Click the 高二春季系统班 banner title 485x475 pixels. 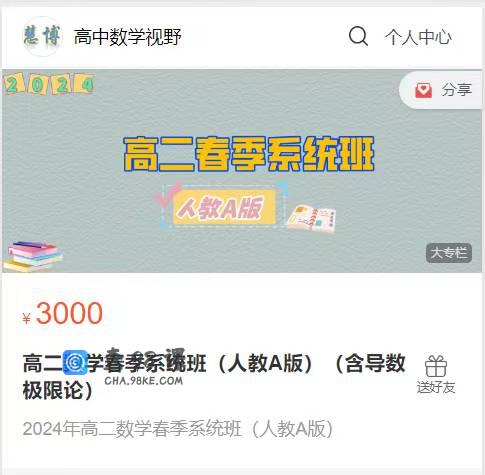249,154
